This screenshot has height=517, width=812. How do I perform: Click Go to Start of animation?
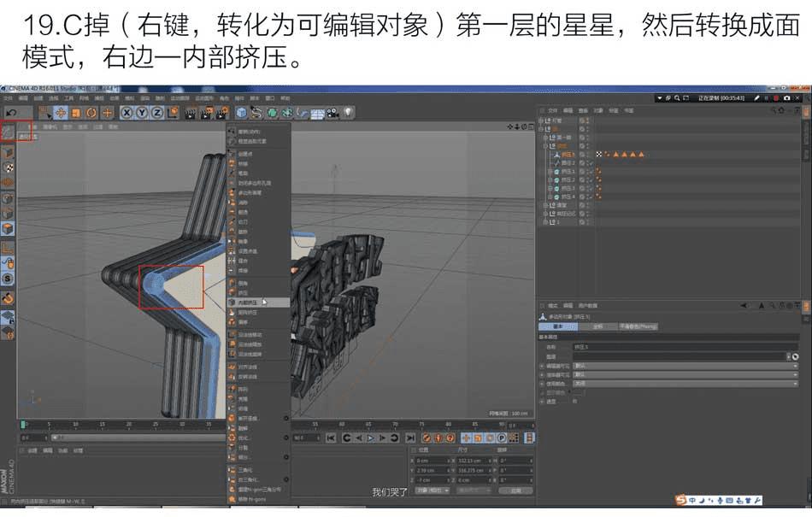[331, 438]
